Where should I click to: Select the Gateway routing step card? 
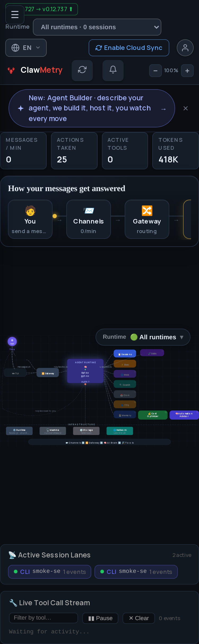(147, 219)
